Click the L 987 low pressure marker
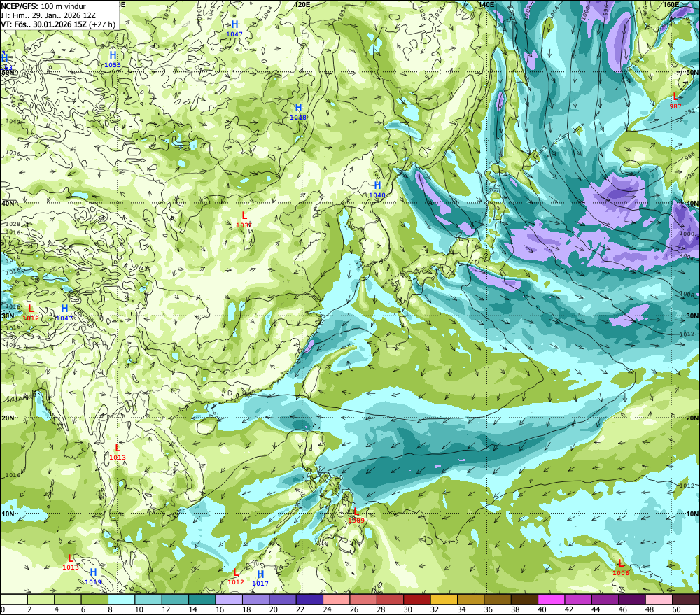The image size is (700, 615). (x=675, y=101)
